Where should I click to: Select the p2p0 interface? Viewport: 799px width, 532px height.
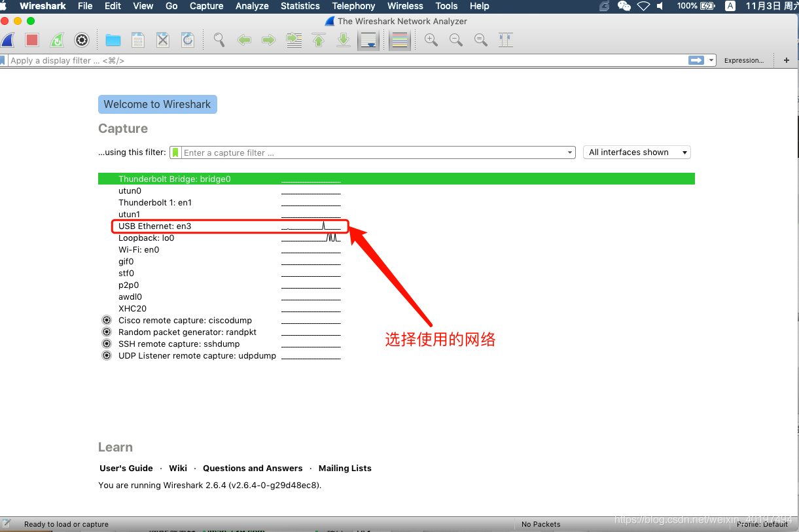click(397, 285)
